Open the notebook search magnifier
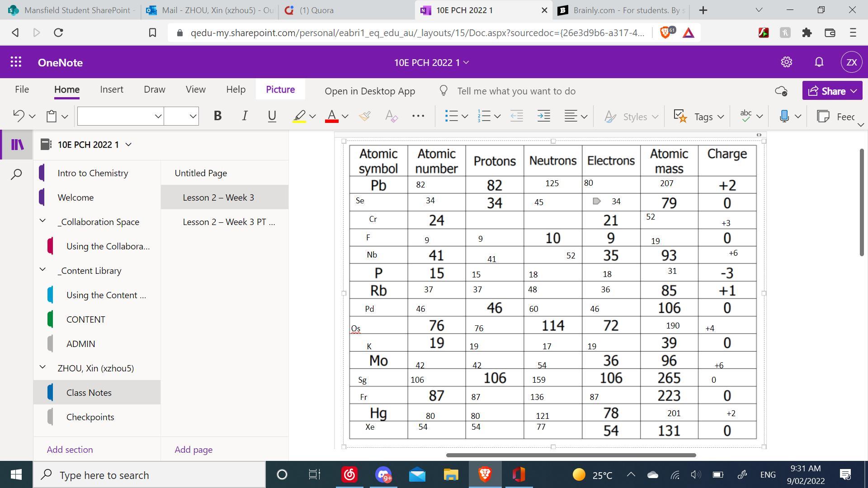Screen dimensions: 868x488 pos(16,174)
